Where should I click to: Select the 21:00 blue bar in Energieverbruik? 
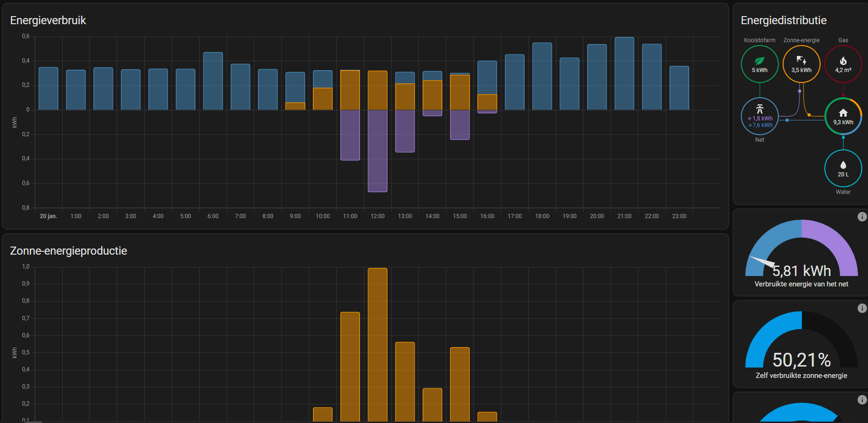tap(624, 74)
